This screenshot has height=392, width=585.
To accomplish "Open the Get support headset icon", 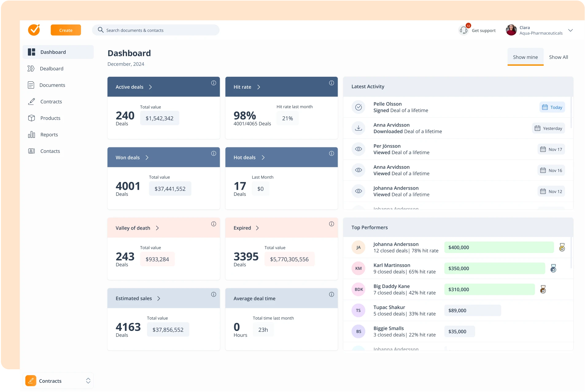I will [463, 30].
